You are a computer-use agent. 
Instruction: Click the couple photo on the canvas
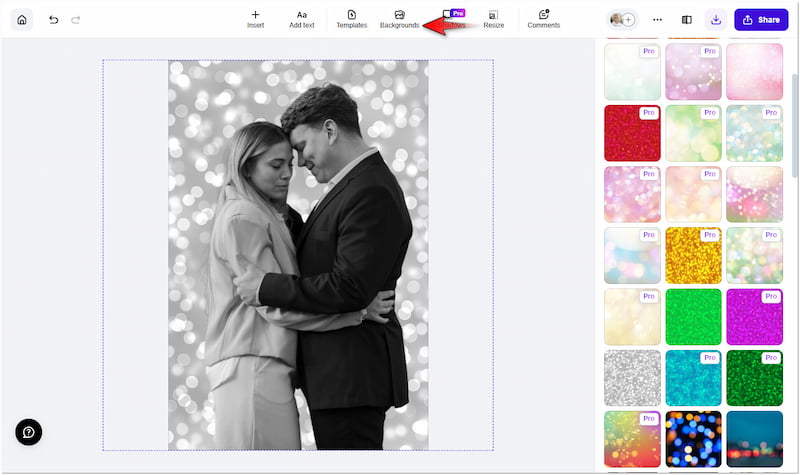(298, 255)
